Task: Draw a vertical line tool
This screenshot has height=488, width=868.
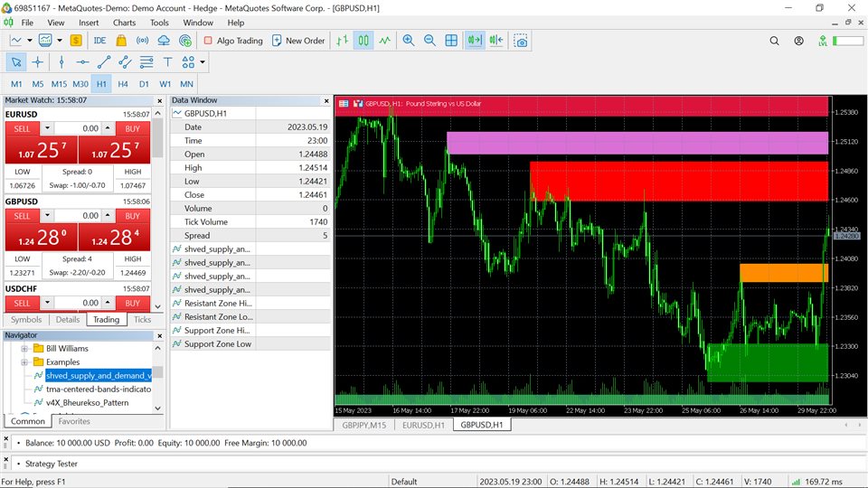Action: point(61,62)
